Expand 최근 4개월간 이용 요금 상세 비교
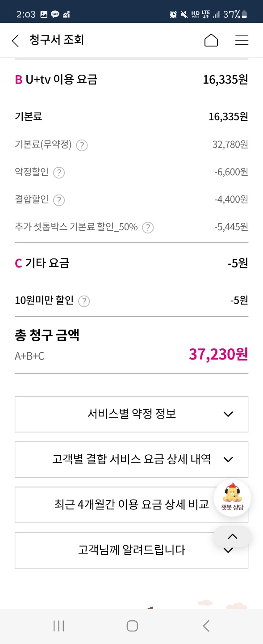The height and width of the screenshot is (644, 263). [x=131, y=505]
